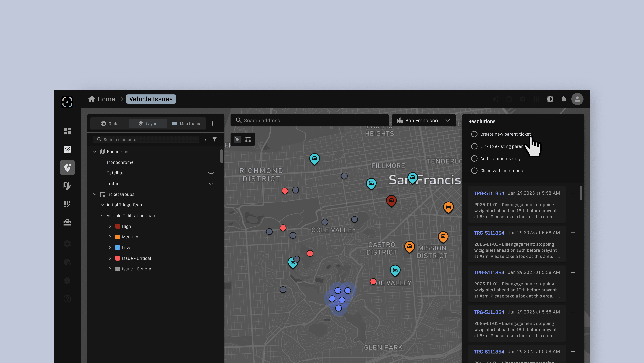Collapse the Vehicle Calibration Team group
Screen dimensions: 644x363
pyautogui.click(x=102, y=216)
